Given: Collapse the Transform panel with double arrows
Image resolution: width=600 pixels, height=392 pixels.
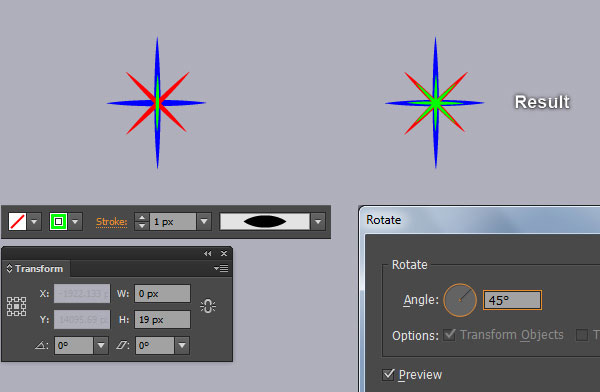Looking at the screenshot, I should click(x=208, y=253).
